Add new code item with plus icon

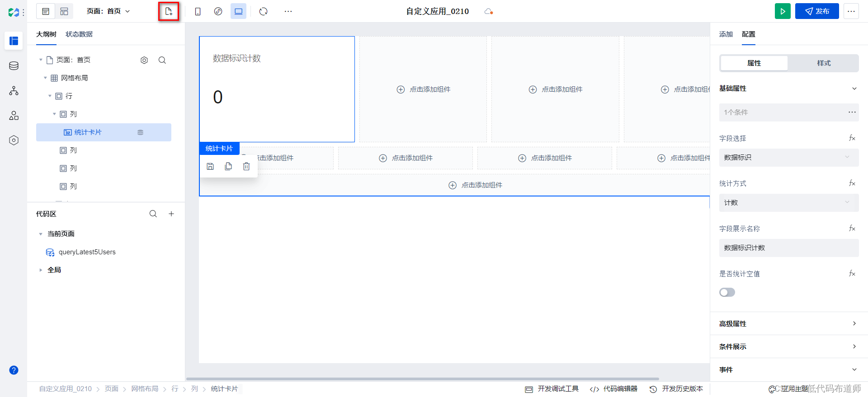tap(171, 214)
